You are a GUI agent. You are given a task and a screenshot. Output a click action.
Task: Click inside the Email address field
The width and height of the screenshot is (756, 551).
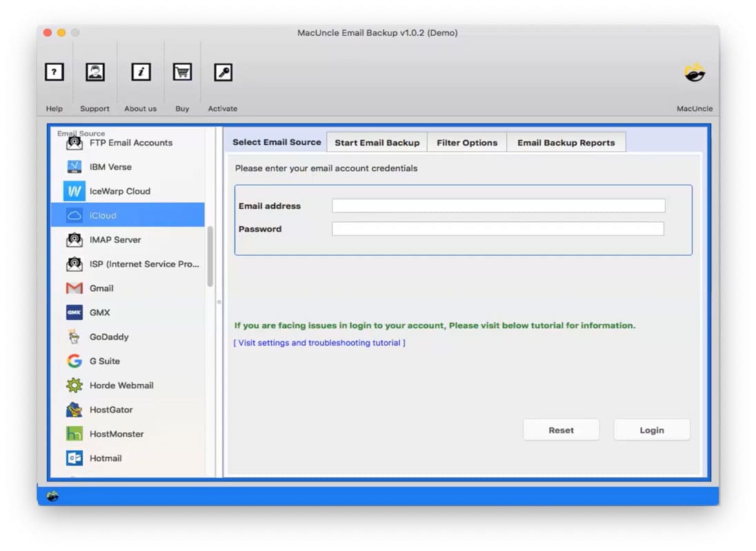click(x=498, y=206)
